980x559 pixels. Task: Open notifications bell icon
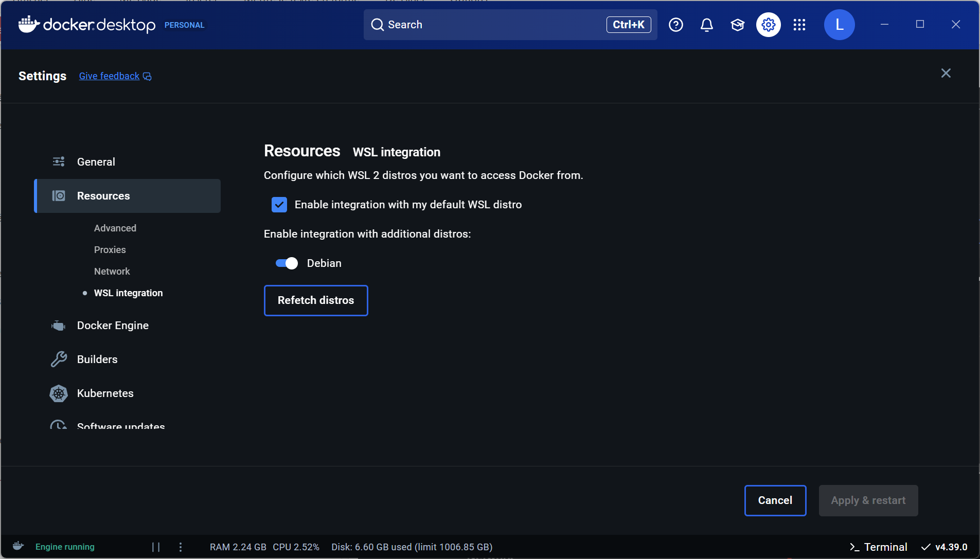pos(706,25)
